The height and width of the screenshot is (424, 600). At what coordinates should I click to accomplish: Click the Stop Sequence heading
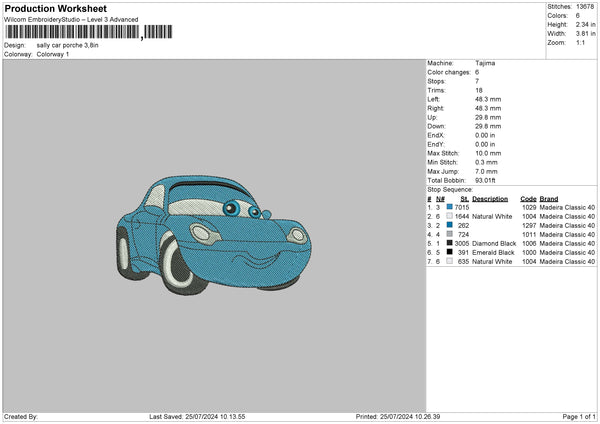(x=451, y=188)
